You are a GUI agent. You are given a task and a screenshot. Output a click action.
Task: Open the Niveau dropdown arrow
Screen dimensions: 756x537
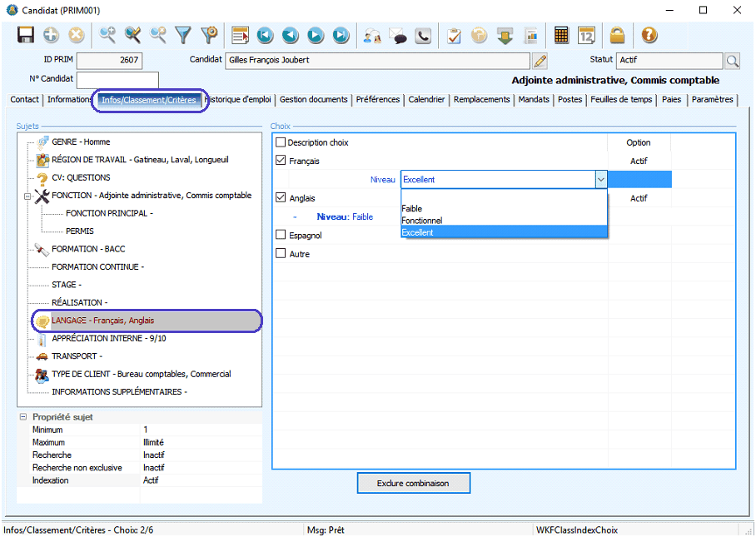tap(600, 179)
